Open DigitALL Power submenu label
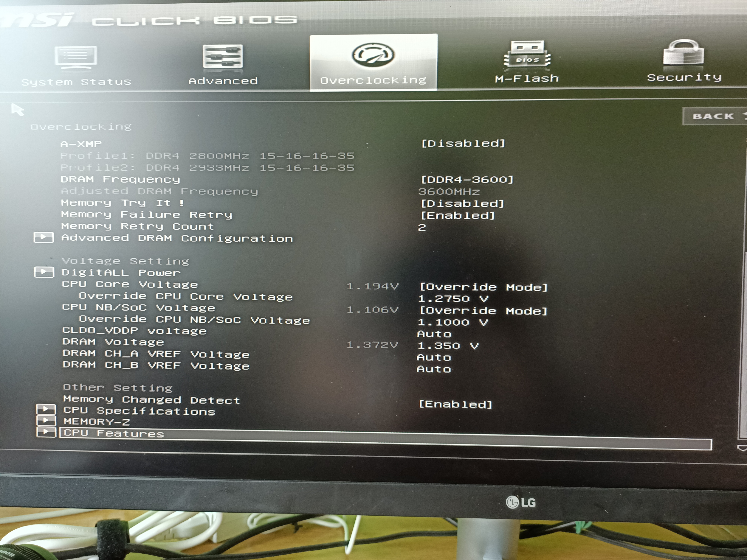The image size is (747, 560). pos(121,272)
